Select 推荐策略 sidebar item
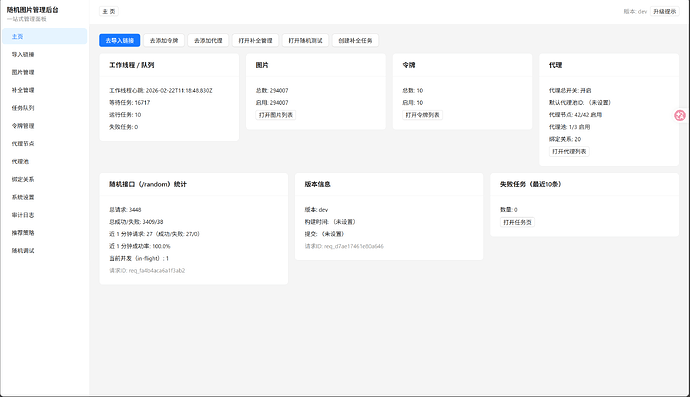Screen dimensions: 690x397 44,233
